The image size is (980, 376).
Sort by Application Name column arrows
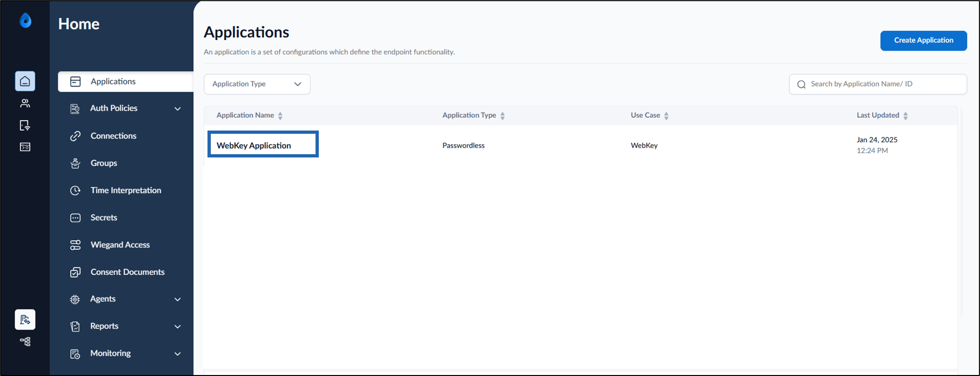coord(280,116)
